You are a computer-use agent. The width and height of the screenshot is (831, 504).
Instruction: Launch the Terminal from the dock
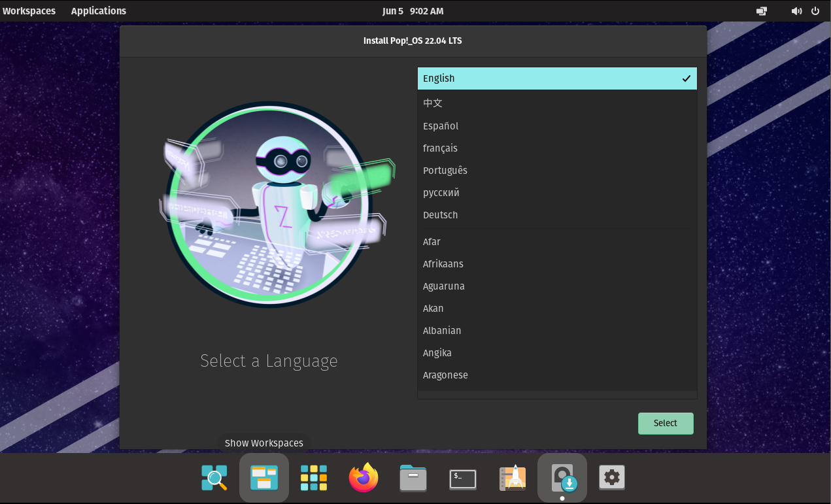[463, 479]
